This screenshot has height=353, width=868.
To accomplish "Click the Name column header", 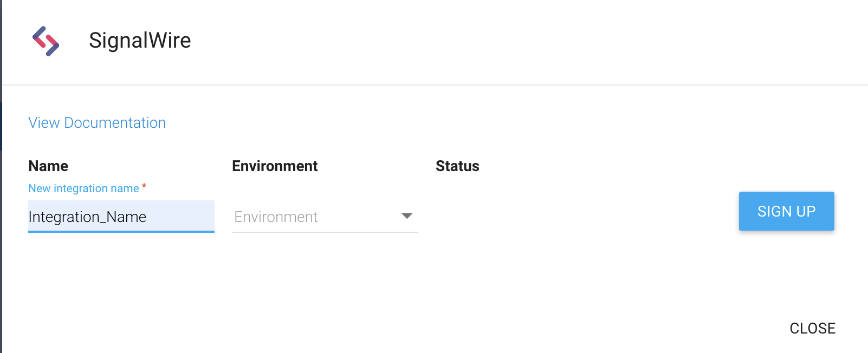I will coord(48,166).
